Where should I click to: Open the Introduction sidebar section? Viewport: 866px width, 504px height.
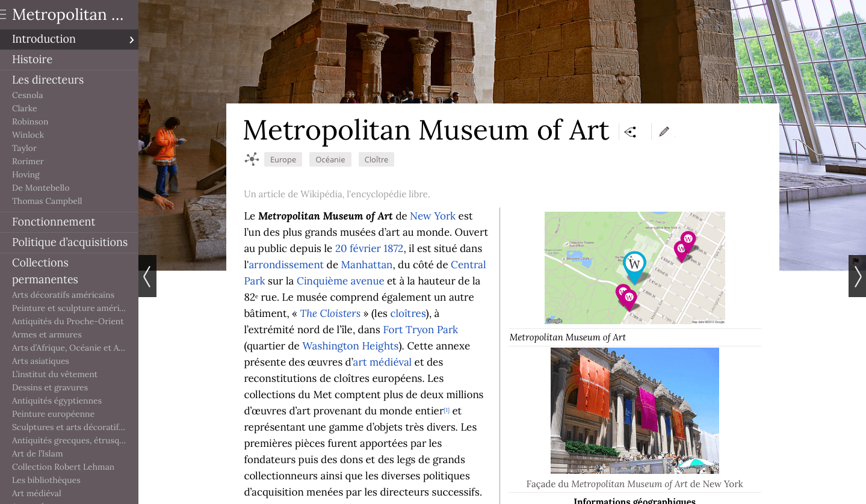(69, 39)
